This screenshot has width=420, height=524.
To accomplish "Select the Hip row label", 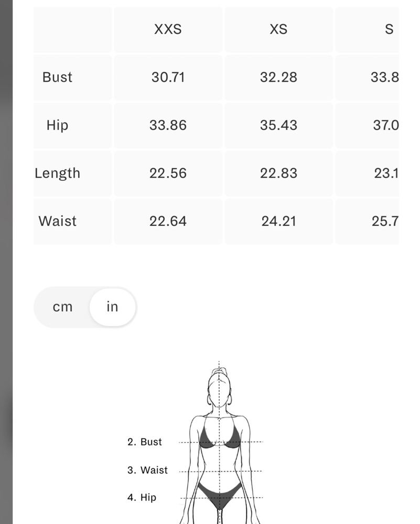I will coord(57,125).
